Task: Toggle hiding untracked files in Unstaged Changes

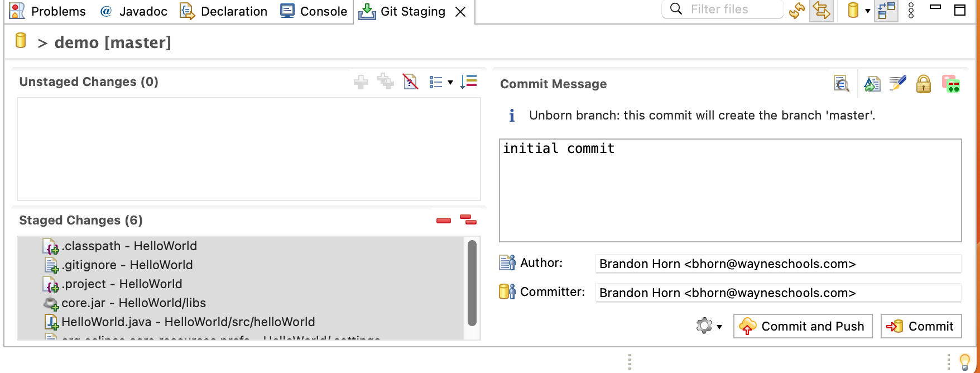Action: tap(411, 82)
